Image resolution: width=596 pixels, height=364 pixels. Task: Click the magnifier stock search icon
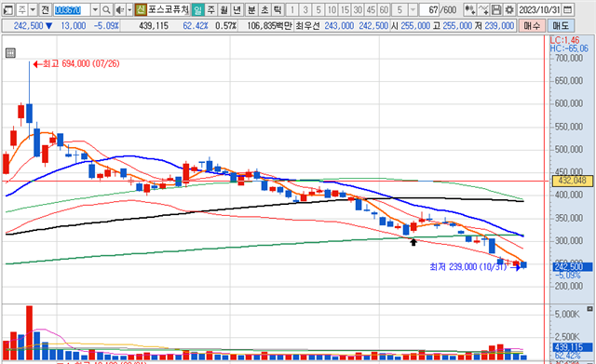click(x=107, y=9)
